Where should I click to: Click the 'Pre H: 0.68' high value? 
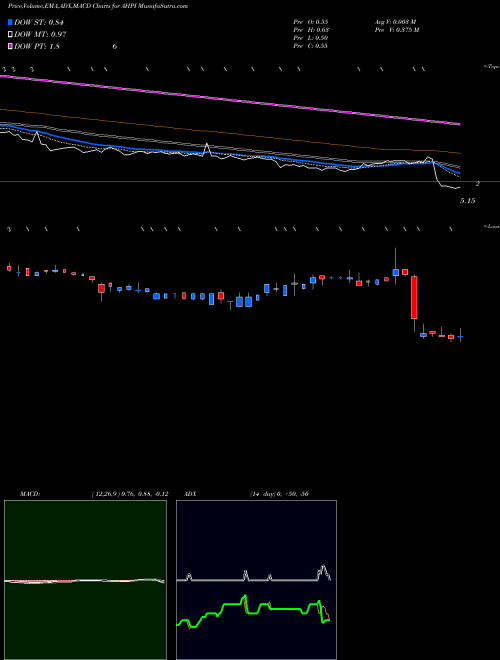(311, 30)
